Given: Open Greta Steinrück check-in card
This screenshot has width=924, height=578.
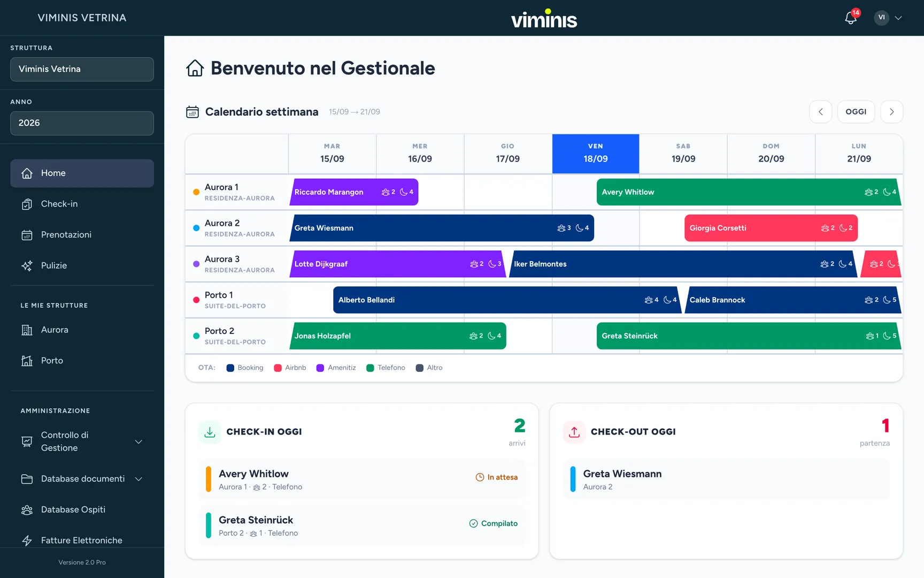Looking at the screenshot, I should point(361,526).
